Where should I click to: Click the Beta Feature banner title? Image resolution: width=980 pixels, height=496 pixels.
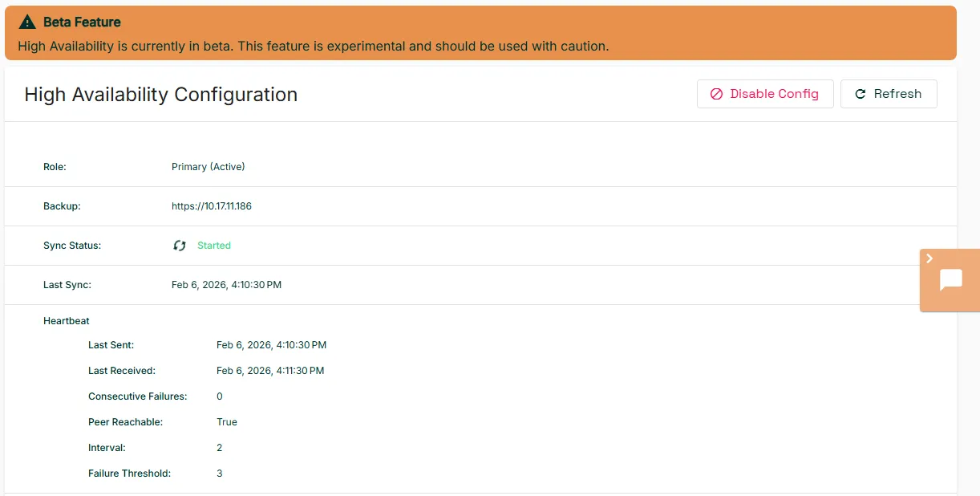tap(82, 22)
